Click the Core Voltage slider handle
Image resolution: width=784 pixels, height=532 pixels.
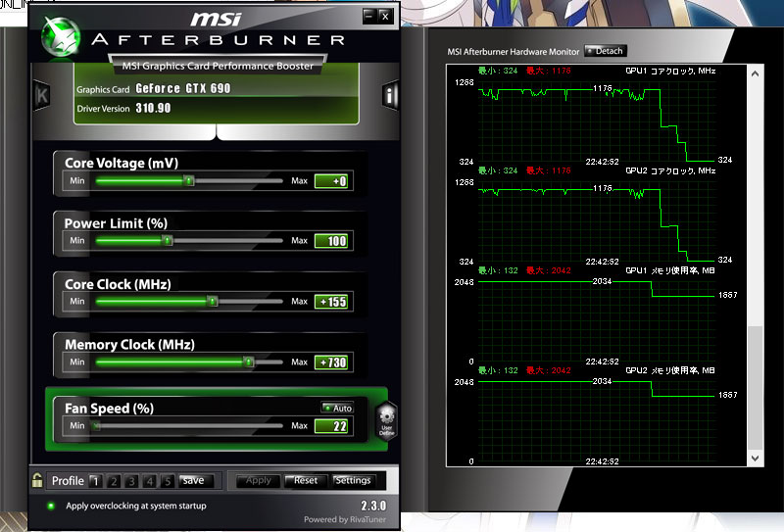[189, 180]
